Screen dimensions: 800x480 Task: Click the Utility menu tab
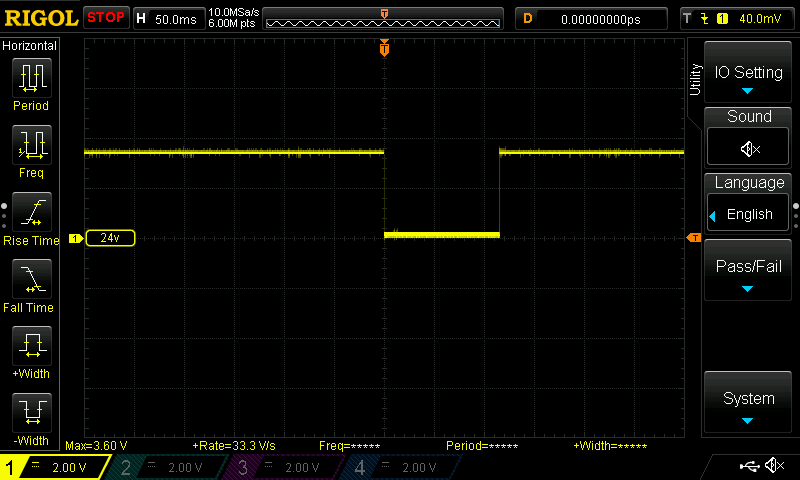click(x=695, y=79)
